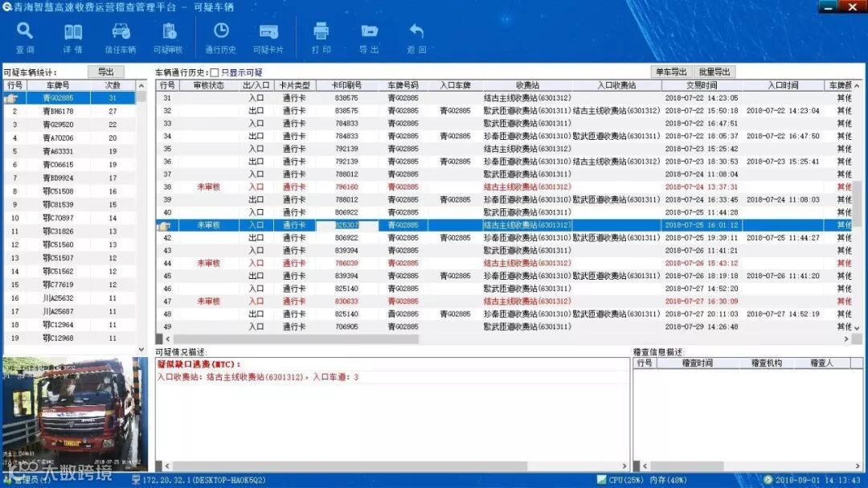Image resolution: width=868 pixels, height=488 pixels.
Task: Select vehicle row 青A70206
Action: (69, 138)
